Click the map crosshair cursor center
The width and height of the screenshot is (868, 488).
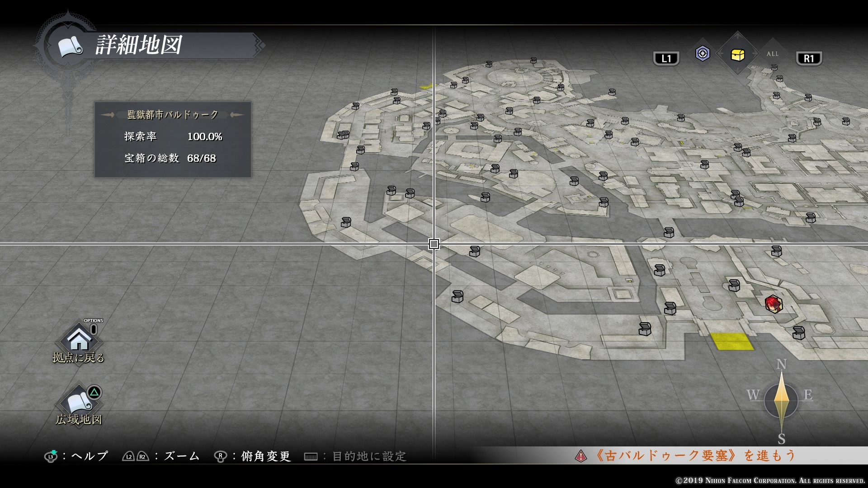[434, 244]
